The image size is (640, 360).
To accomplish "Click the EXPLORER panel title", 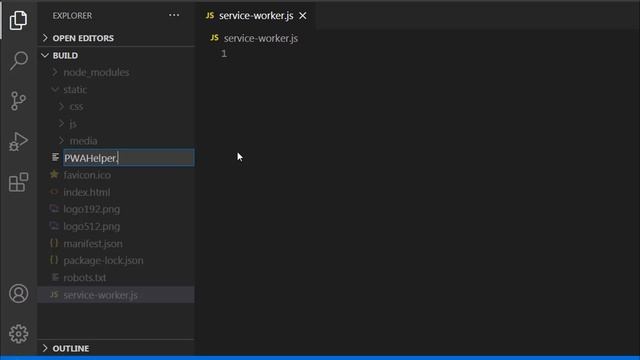I will pos(72,16).
